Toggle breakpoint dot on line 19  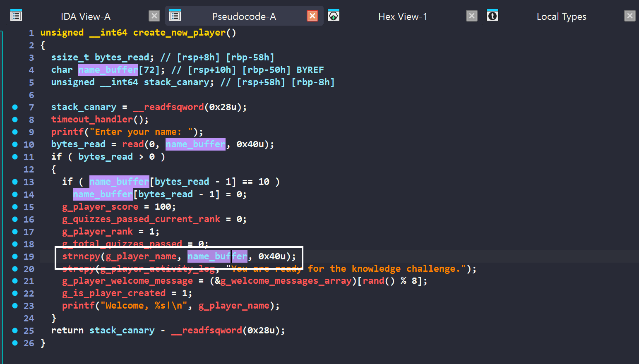(15, 256)
